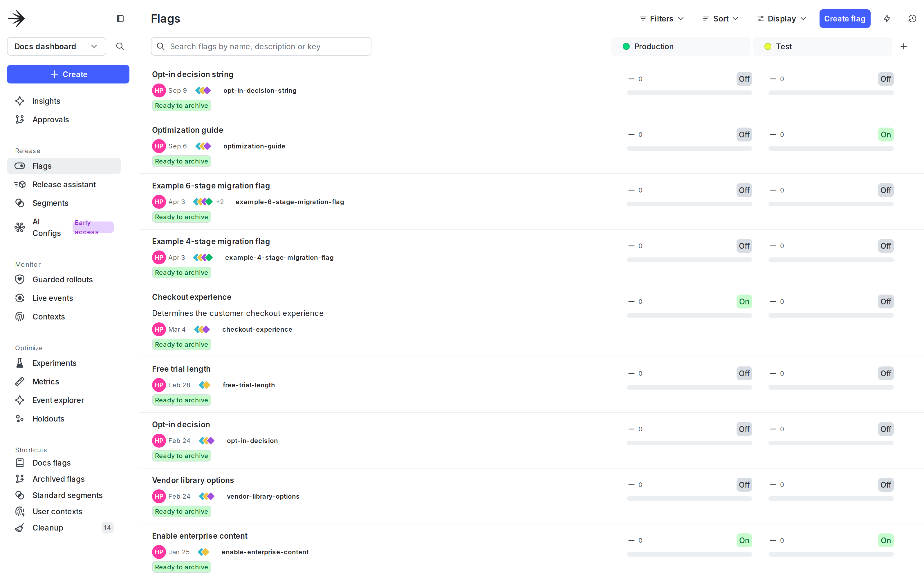This screenshot has width=924, height=574.
Task: Open the Display menu
Action: pos(781,18)
